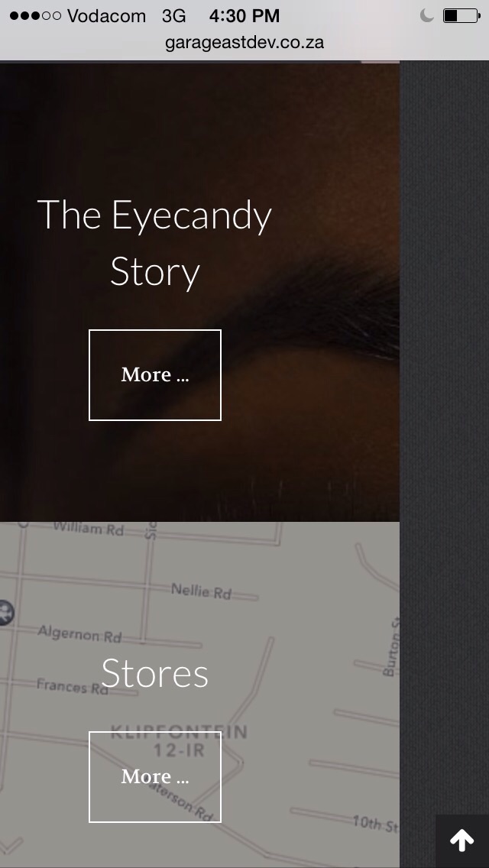Screen dimensions: 489x868
Task: Tap the battery icon in status bar
Action: [x=461, y=15]
